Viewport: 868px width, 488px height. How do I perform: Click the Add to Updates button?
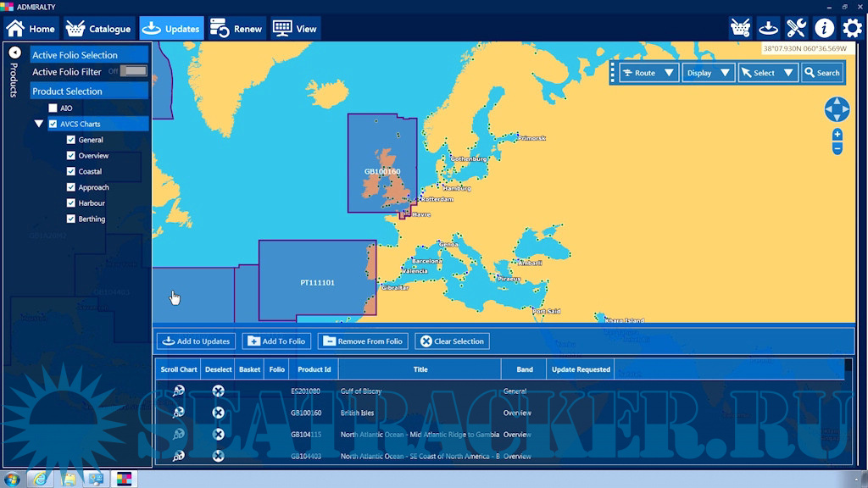pyautogui.click(x=196, y=341)
